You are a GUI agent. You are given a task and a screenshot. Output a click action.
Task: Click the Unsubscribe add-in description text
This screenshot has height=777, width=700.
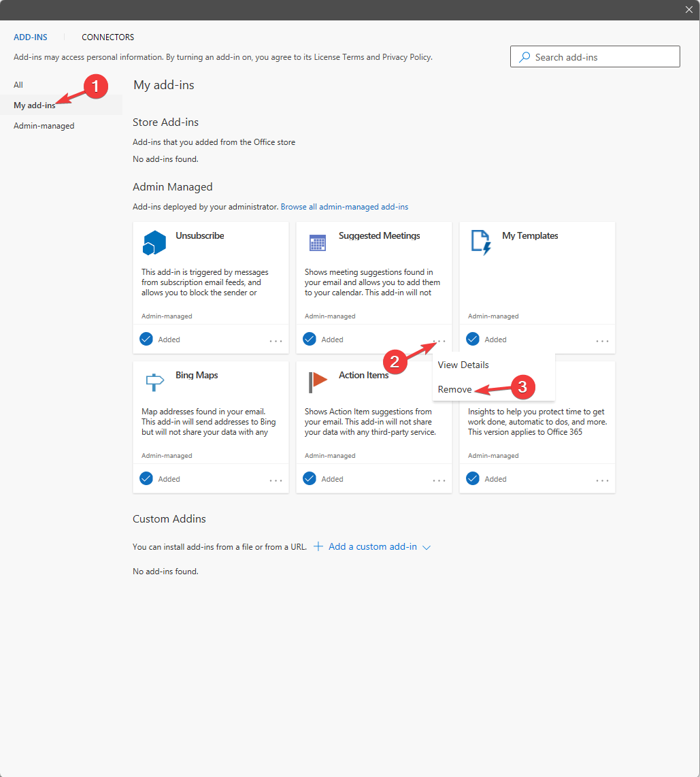click(205, 282)
